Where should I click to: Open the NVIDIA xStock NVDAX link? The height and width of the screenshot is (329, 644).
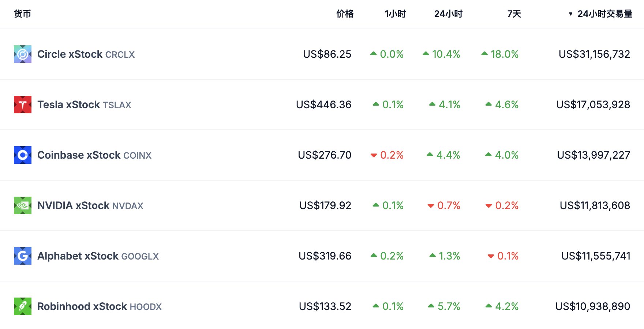point(90,205)
